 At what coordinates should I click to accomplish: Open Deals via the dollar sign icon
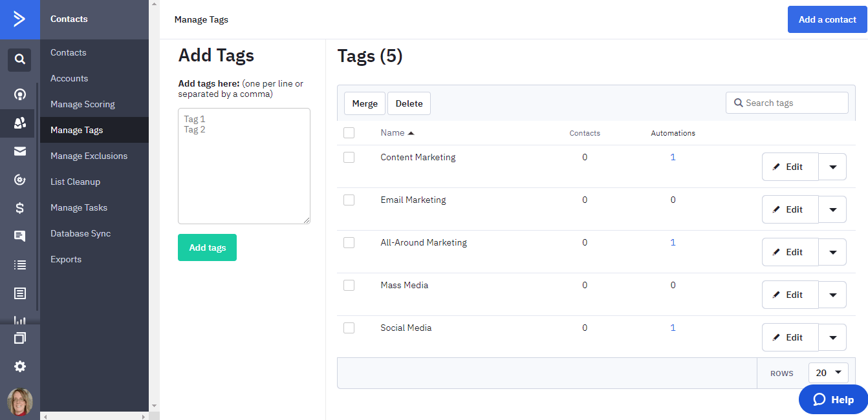[20, 208]
